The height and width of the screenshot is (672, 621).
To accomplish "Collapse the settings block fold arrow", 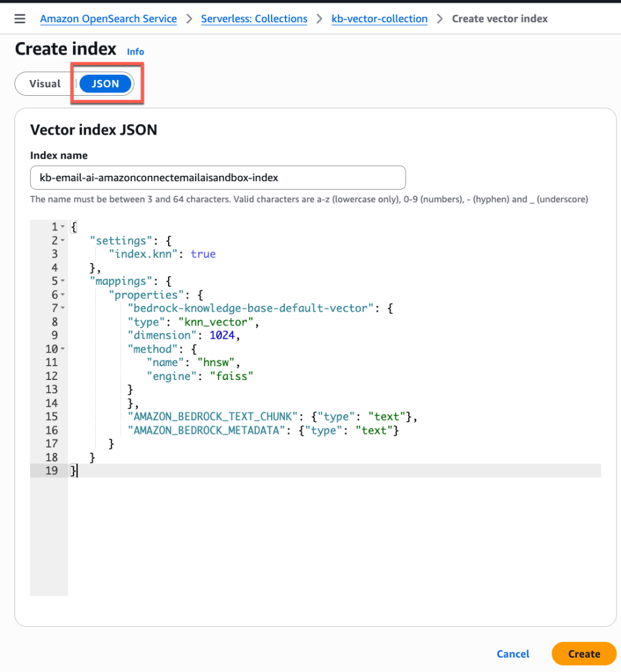I will coord(61,240).
